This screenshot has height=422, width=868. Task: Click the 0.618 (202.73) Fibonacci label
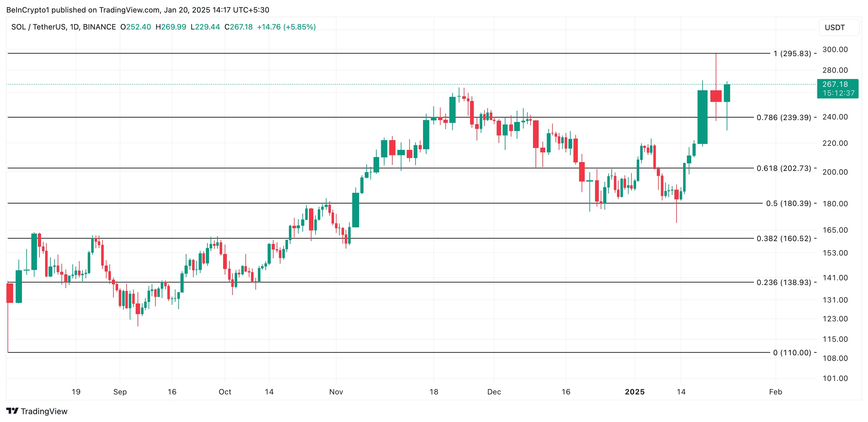click(784, 168)
